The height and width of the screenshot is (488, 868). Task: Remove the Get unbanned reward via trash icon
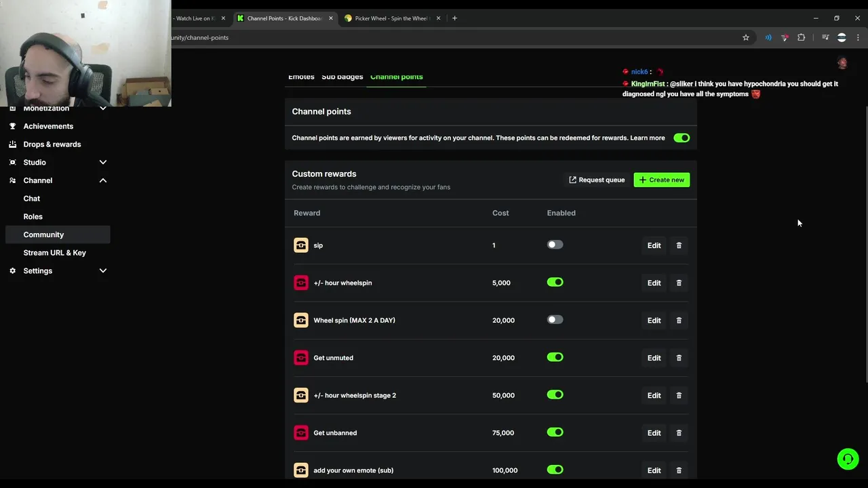click(x=679, y=433)
